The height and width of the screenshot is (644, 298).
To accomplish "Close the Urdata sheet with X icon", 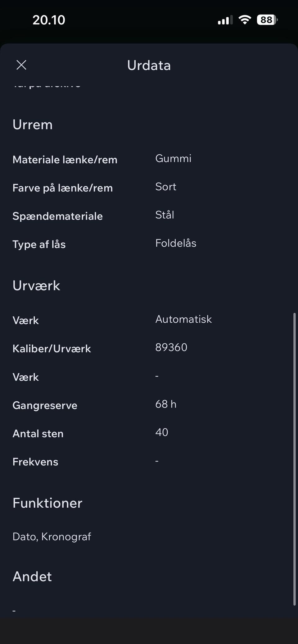I will tap(21, 65).
